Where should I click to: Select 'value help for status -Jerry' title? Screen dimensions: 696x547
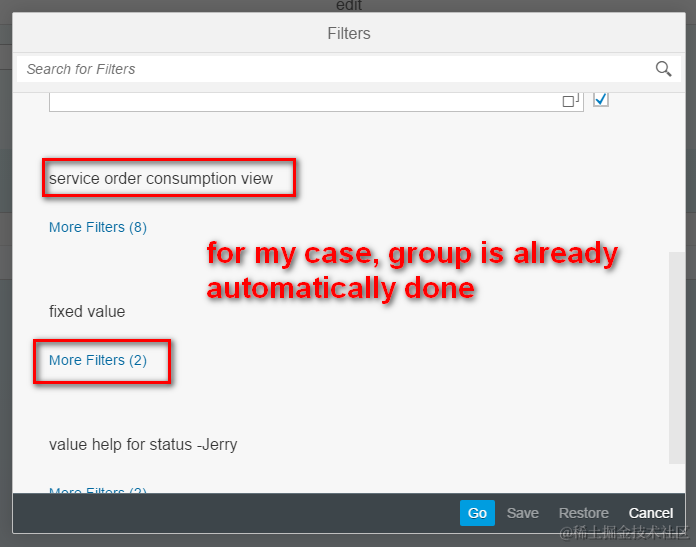(x=143, y=444)
